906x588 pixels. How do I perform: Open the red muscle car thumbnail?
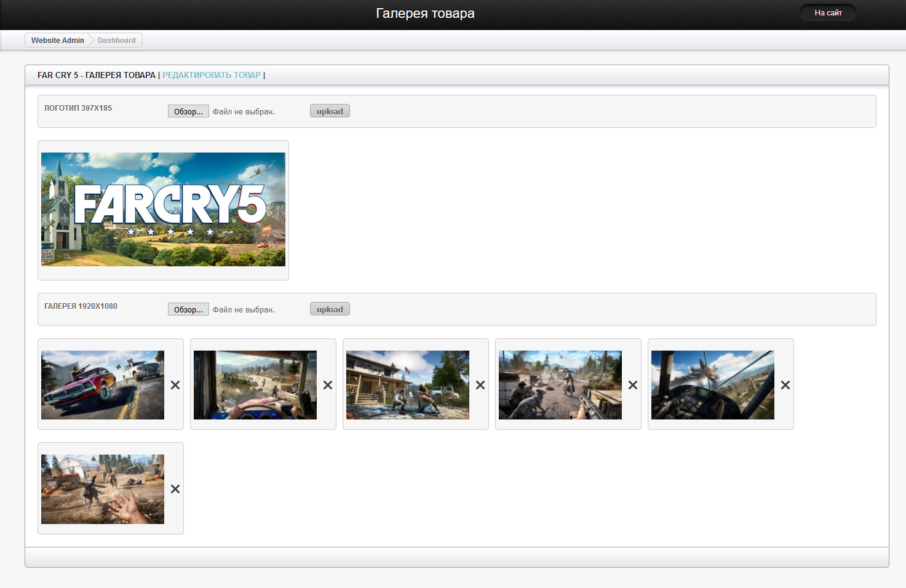point(103,385)
